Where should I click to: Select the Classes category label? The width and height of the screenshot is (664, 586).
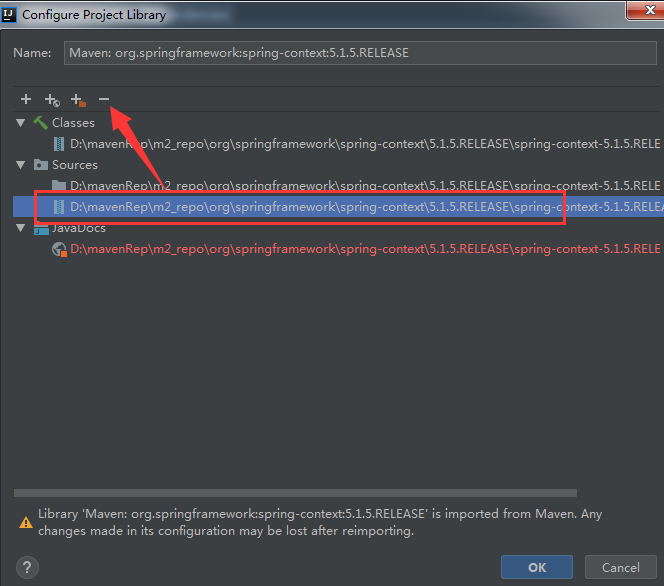[73, 123]
